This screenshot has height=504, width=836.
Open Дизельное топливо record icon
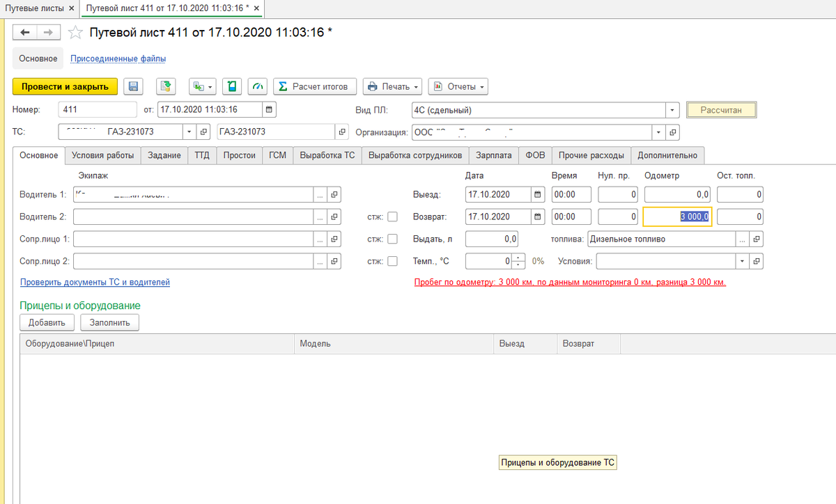pos(757,239)
